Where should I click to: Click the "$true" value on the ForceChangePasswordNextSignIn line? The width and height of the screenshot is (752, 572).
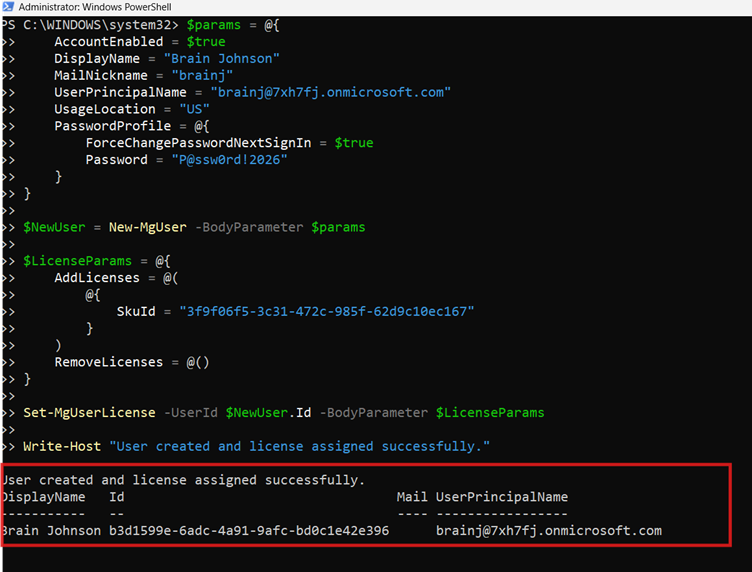354,143
